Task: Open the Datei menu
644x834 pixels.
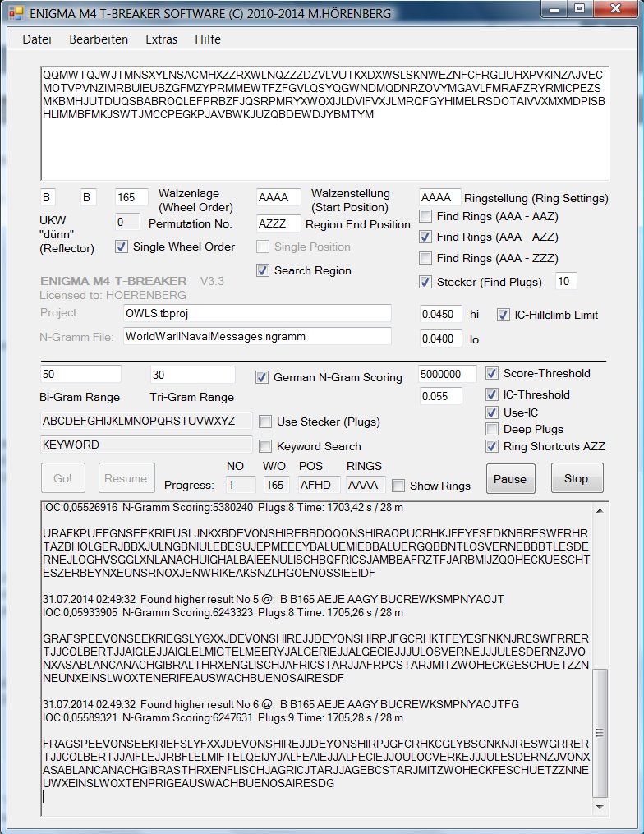Action: coord(36,39)
